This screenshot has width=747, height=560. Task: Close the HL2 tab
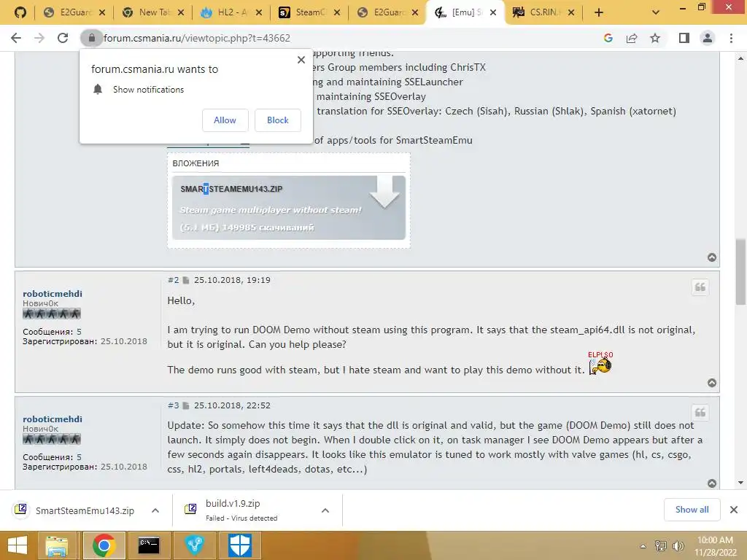point(259,13)
